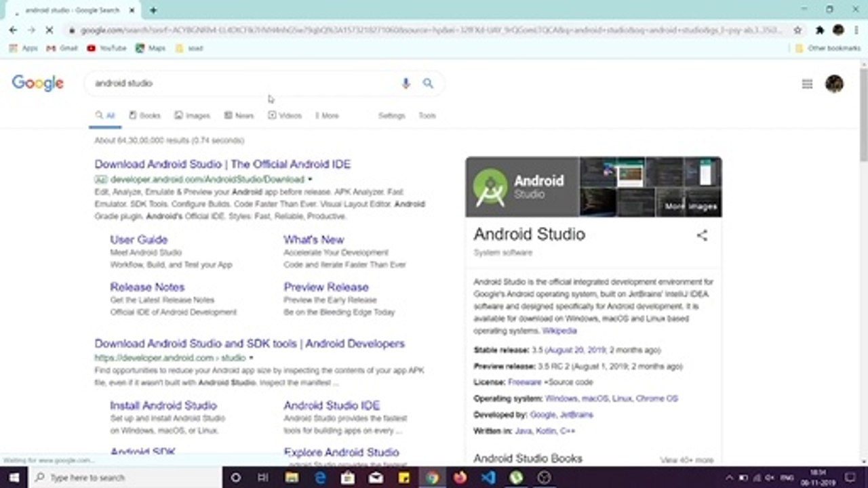Open the Explore Android Studio sitelink

341,453
